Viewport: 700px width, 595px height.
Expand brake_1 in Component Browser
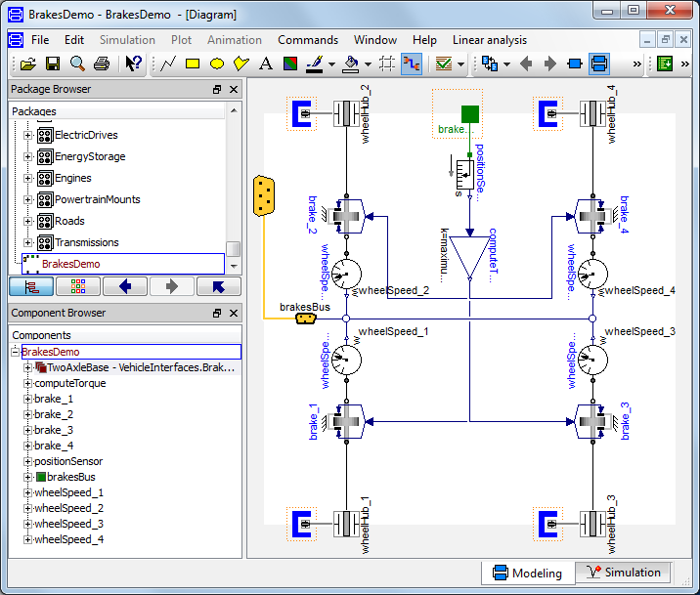27,399
